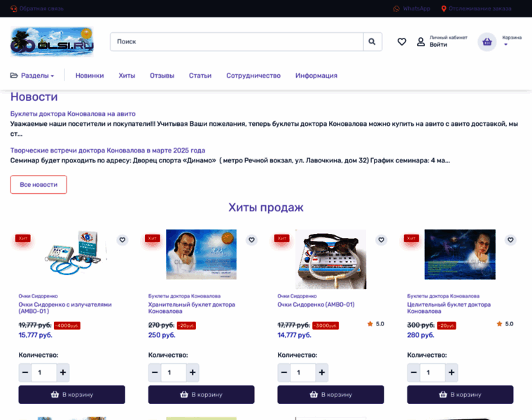
Task: Open product title Целительный буклет доктора Коновалова
Action: click(x=449, y=308)
